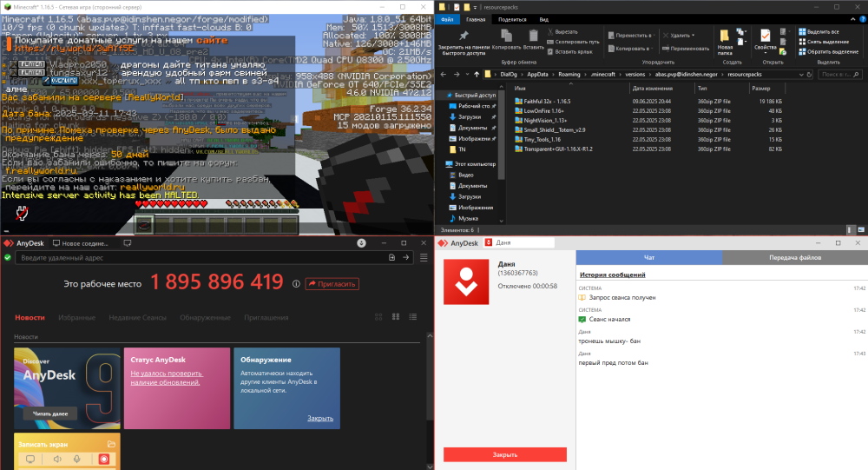Click Вставить ярлык in Explorer ribbon
Viewport: 868px width, 470px height.
pos(569,51)
